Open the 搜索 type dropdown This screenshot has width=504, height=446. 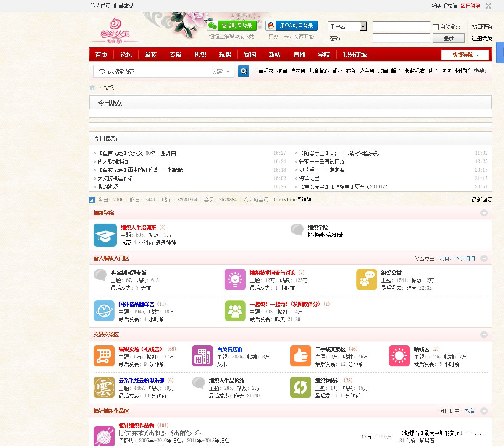click(221, 71)
